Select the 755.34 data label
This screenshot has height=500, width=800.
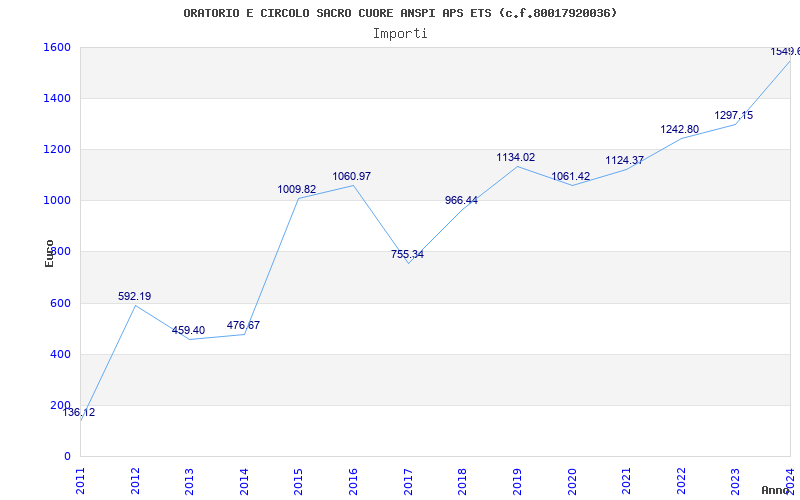point(407,255)
